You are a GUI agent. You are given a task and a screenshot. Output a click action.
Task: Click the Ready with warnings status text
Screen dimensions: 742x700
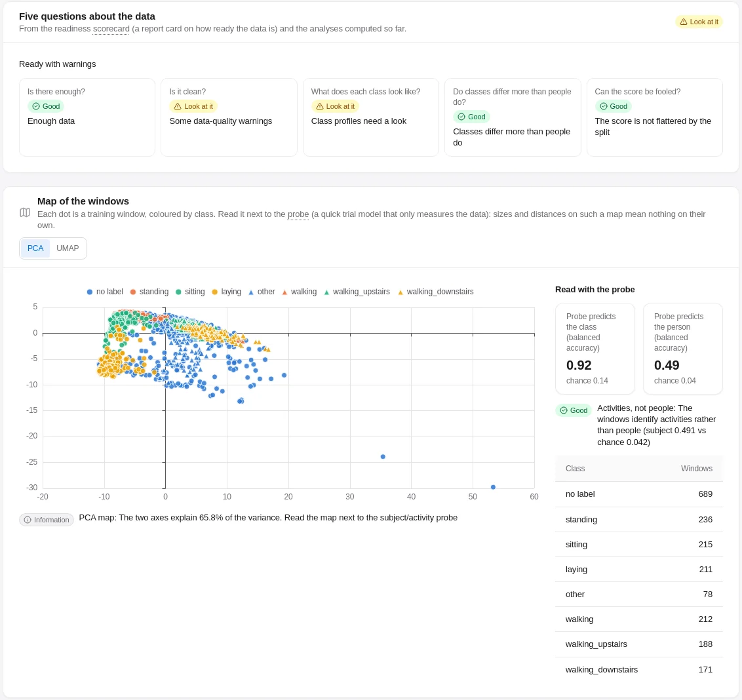57,64
